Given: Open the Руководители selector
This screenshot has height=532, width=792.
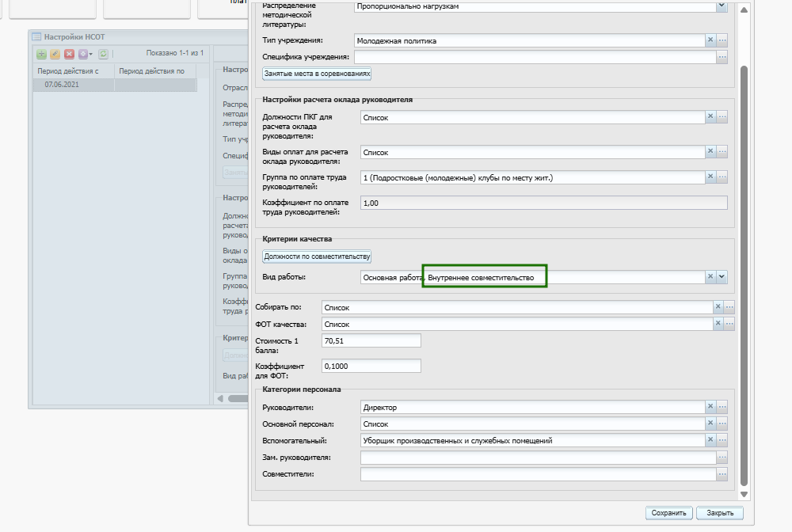Looking at the screenshot, I should [x=722, y=406].
